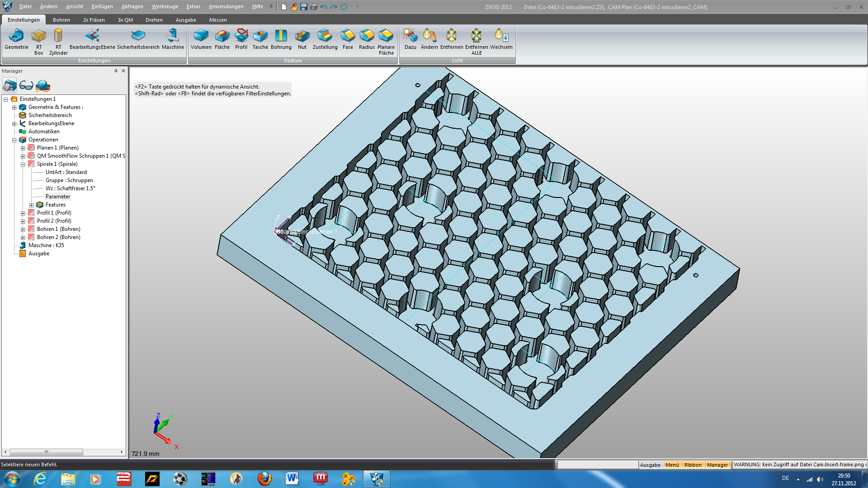
Task: Open Microsoft Word from the taskbar
Action: [292, 479]
